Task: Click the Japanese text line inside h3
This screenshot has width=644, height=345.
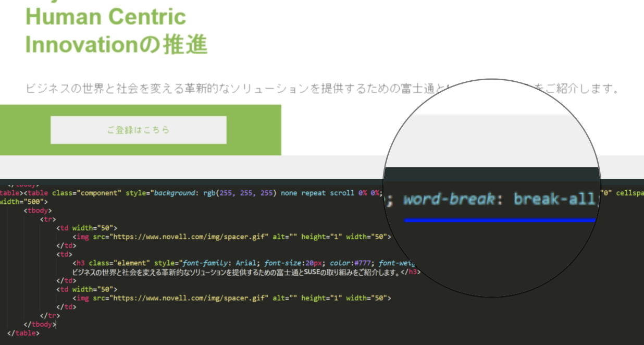Action: (234, 272)
